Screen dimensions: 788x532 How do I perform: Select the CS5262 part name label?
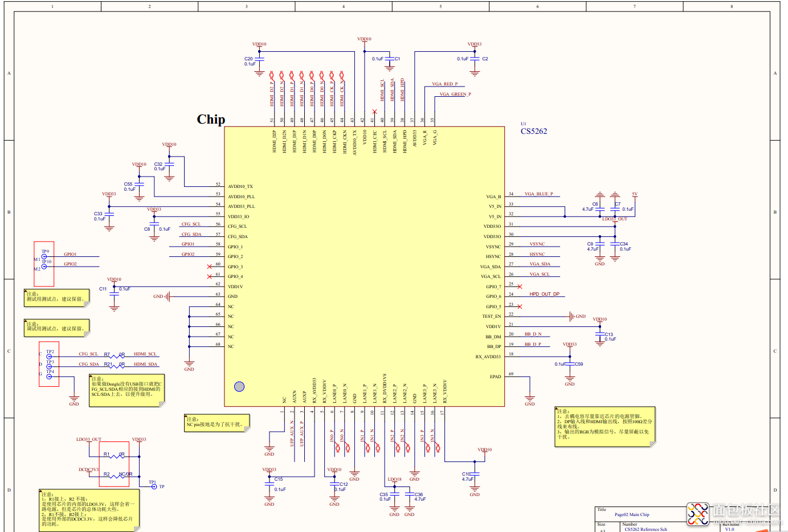click(533, 131)
